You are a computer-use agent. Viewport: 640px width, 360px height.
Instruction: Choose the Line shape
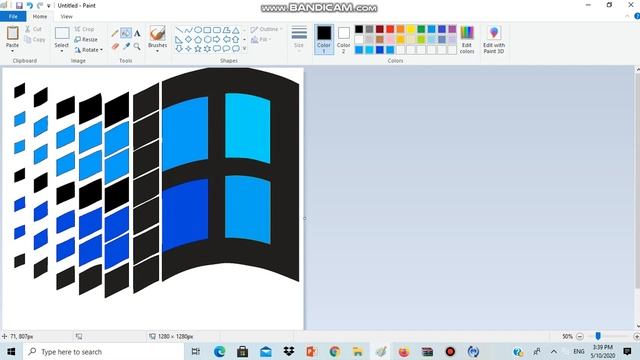tap(179, 30)
